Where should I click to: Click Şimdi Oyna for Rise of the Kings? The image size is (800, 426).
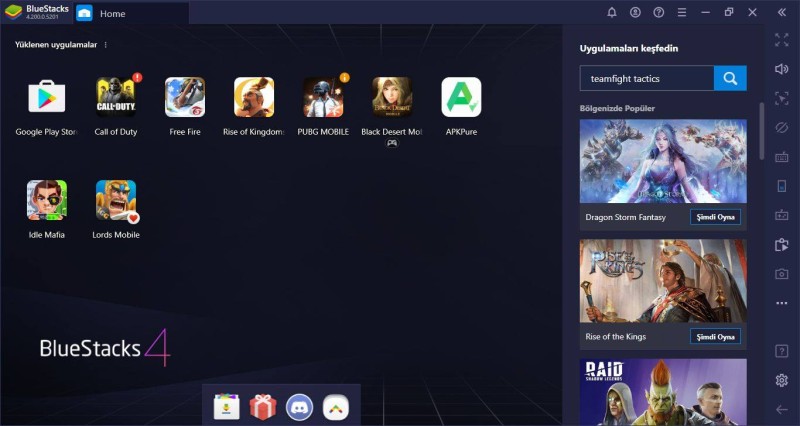point(715,336)
